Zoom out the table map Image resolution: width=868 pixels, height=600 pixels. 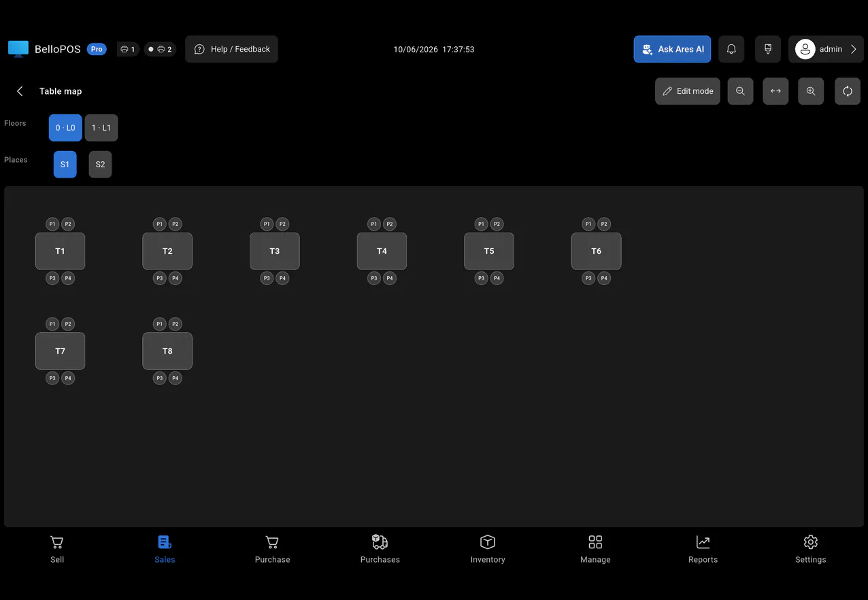(740, 91)
